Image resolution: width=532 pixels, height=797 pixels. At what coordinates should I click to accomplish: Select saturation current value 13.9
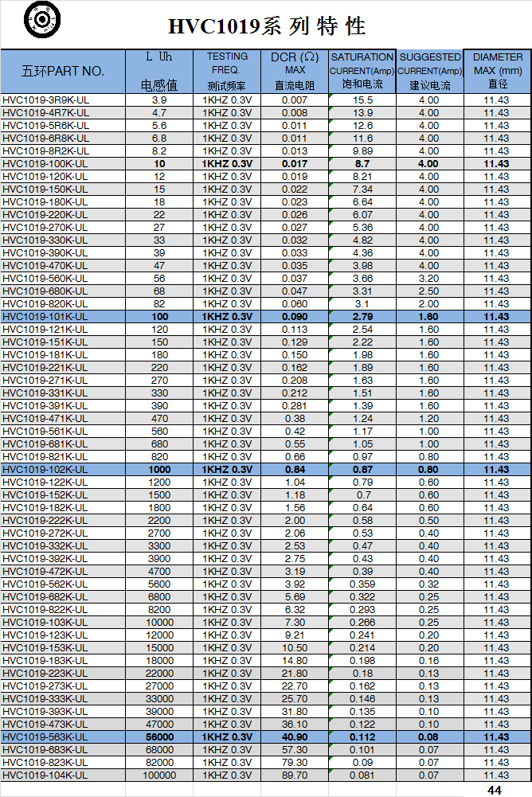coord(362,113)
